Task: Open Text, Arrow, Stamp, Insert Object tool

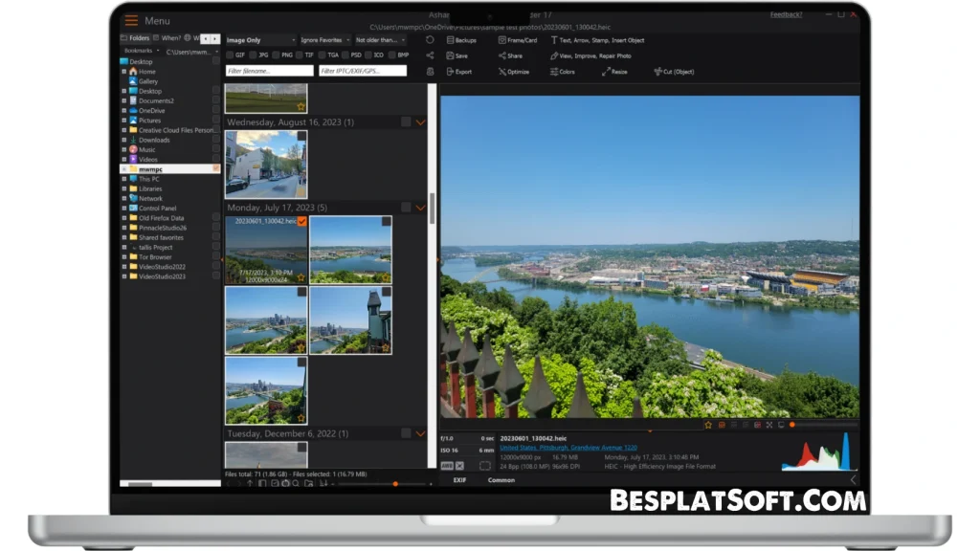Action: click(600, 40)
